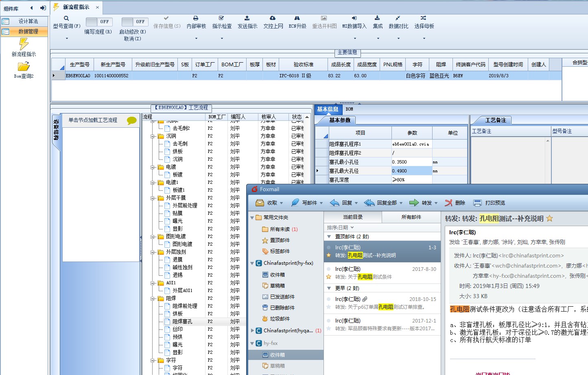Open dropdown arrow under 型号查询

(67, 39)
